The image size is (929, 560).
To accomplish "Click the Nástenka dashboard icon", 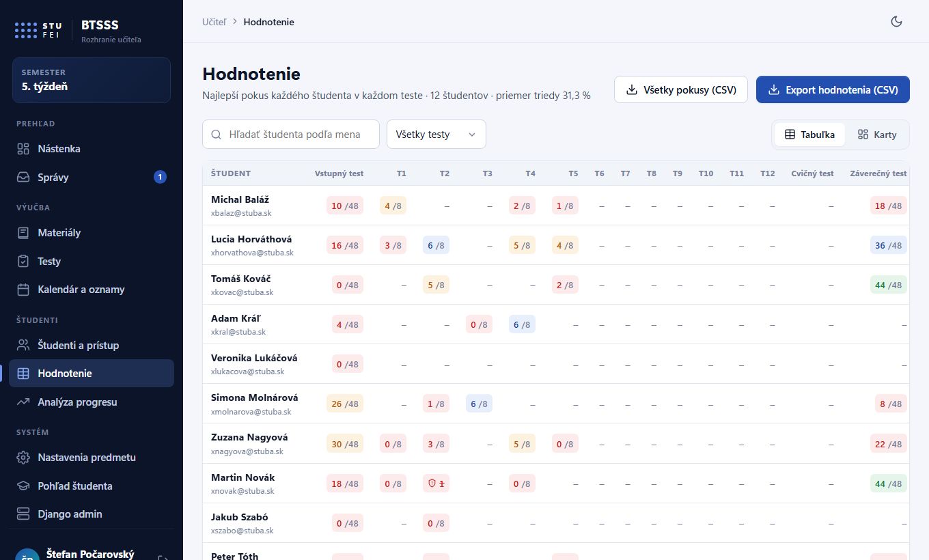I will point(23,149).
